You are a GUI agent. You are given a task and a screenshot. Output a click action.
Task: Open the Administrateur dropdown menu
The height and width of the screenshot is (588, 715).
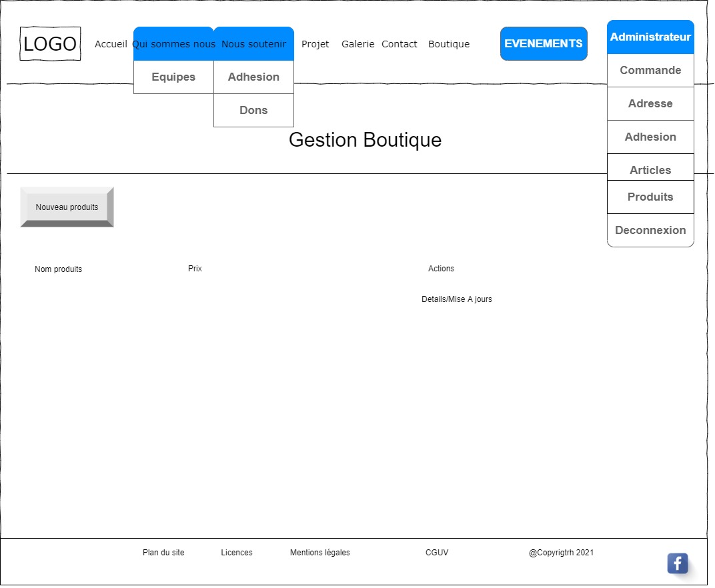click(650, 37)
